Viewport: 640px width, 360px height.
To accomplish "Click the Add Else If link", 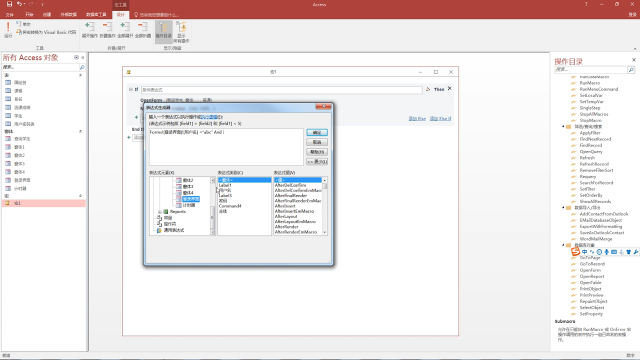I will pos(440,118).
